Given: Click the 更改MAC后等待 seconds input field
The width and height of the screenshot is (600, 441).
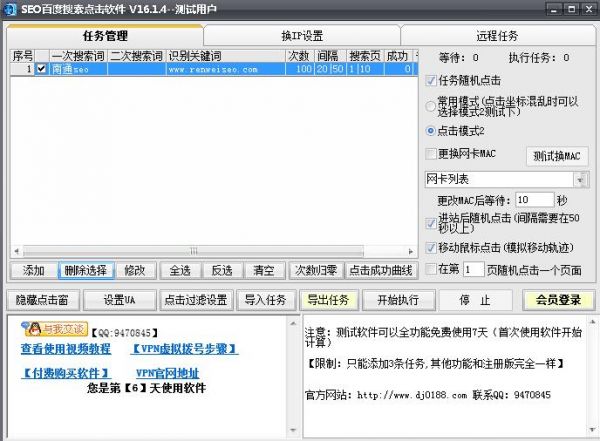Looking at the screenshot, I should pos(535,200).
